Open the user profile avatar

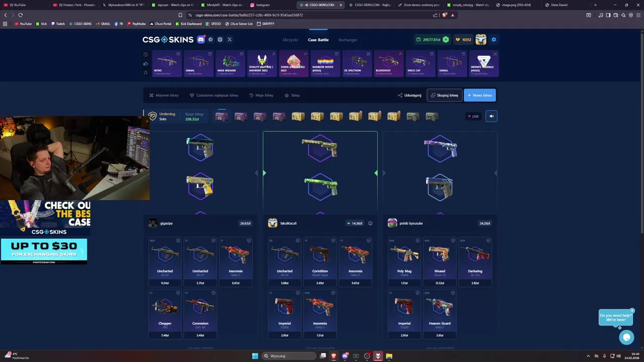click(481, 39)
